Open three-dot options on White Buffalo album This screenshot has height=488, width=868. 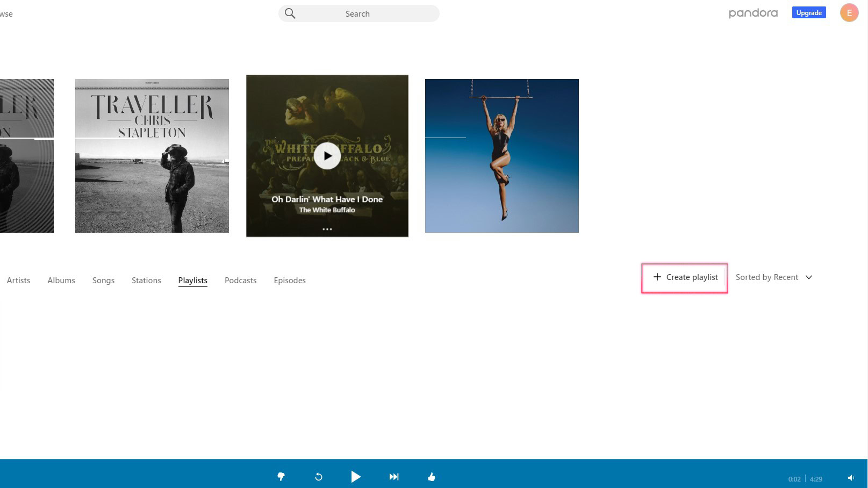click(x=327, y=229)
